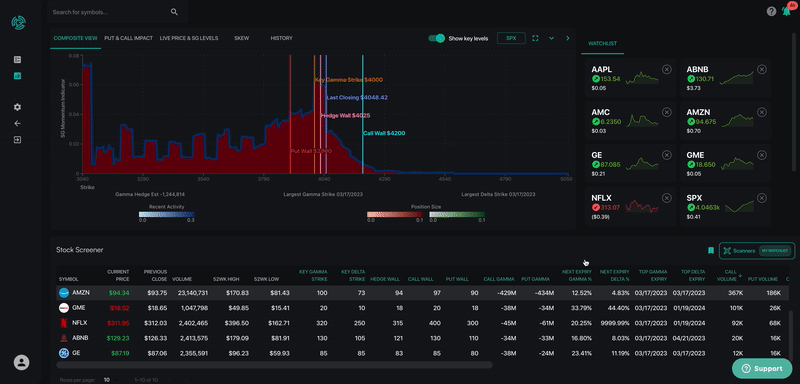Remove SPX from watchlist
This screenshot has width=800, height=384.
tap(761, 198)
